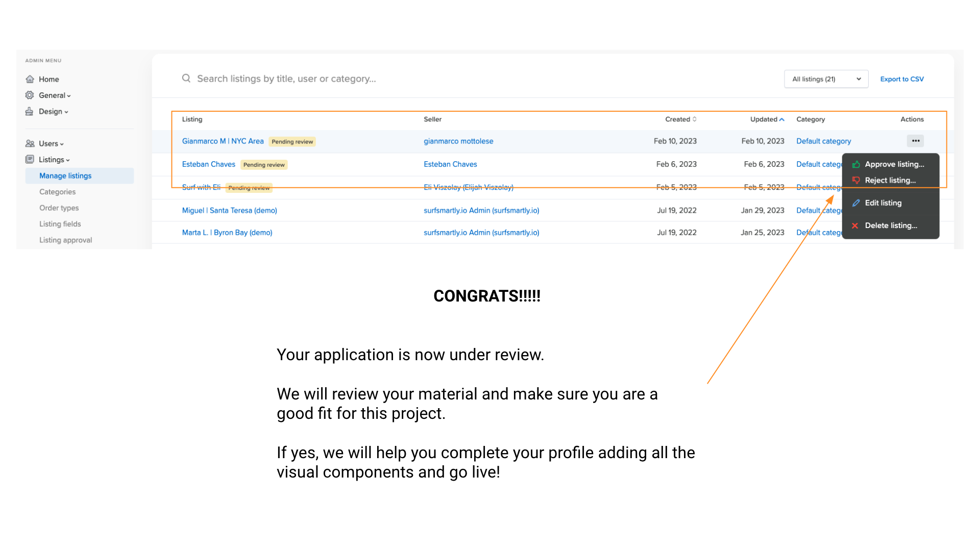The height and width of the screenshot is (551, 980).
Task: Click the Design stamp icon
Action: click(30, 111)
